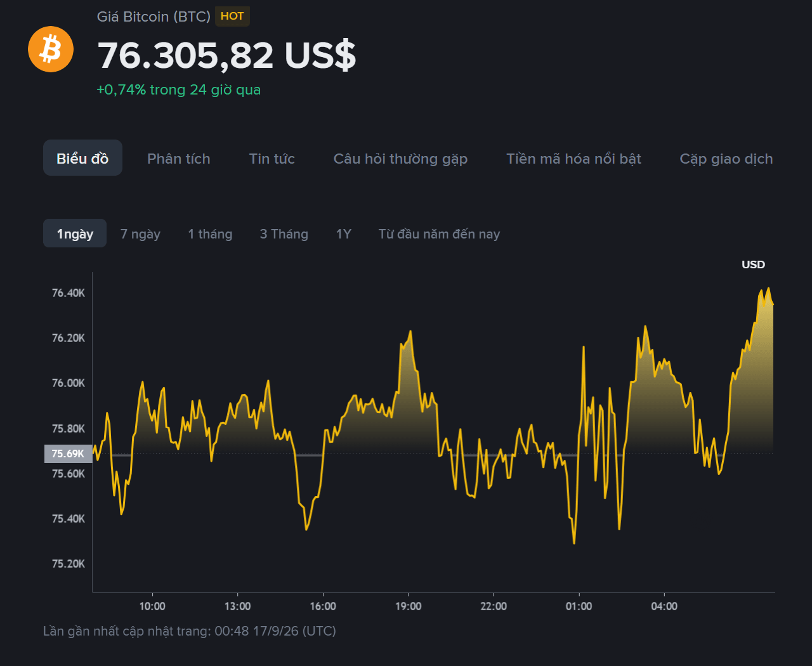The height and width of the screenshot is (666, 812).
Task: Click the 19:00 time axis label
Action: [x=408, y=606]
